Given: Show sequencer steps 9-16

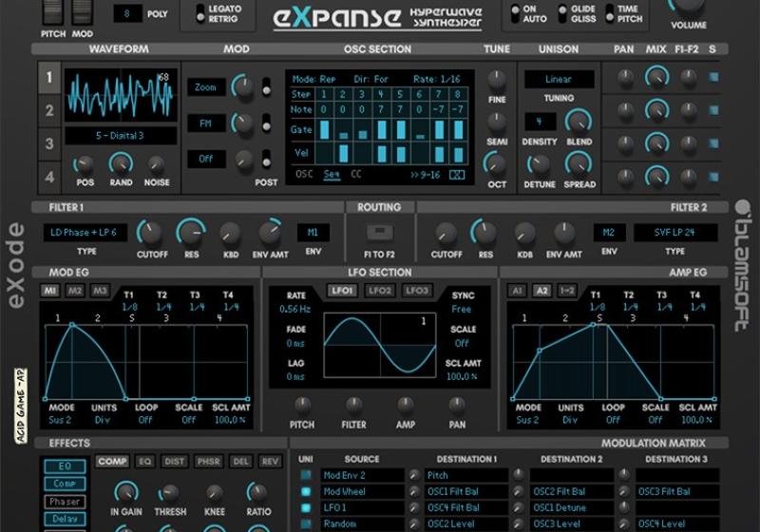Looking at the screenshot, I should [425, 175].
